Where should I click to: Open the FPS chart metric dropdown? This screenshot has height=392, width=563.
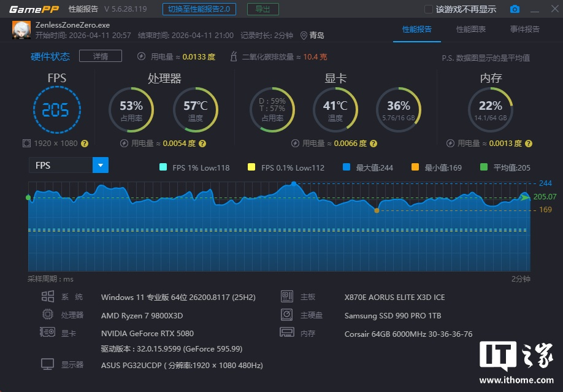coord(100,165)
